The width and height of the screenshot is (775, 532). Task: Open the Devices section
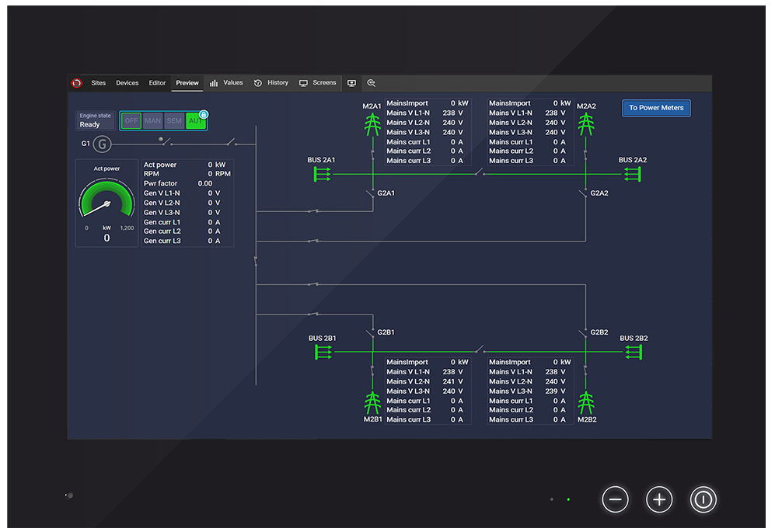[127, 82]
